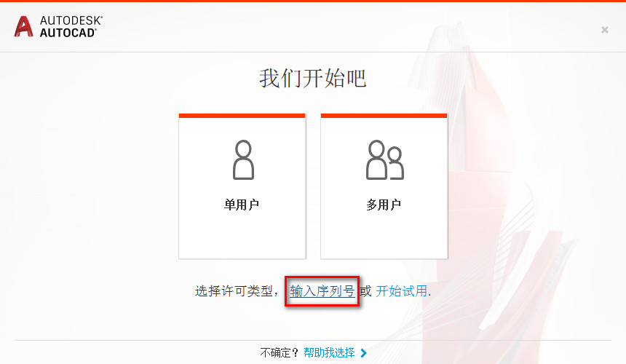Click the 我们开始吧 heading
Image resolution: width=626 pixels, height=364 pixels.
(312, 78)
